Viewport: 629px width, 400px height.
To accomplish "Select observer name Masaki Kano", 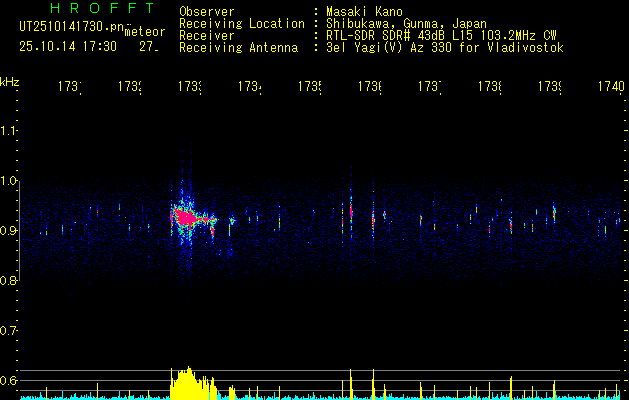I will [x=364, y=12].
